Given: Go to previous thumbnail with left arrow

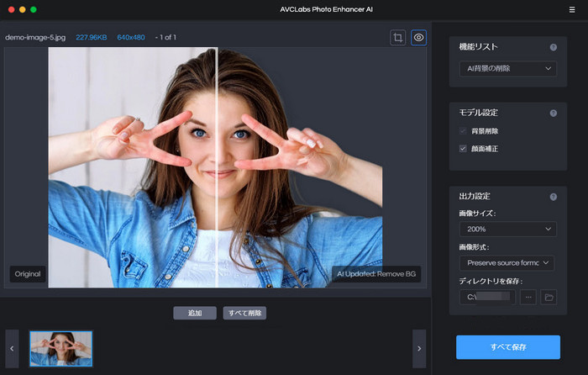Looking at the screenshot, I should [x=12, y=349].
